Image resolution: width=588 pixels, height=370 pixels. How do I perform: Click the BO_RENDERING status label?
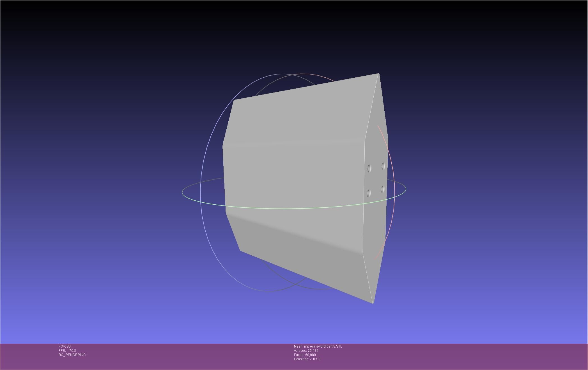pyautogui.click(x=72, y=355)
